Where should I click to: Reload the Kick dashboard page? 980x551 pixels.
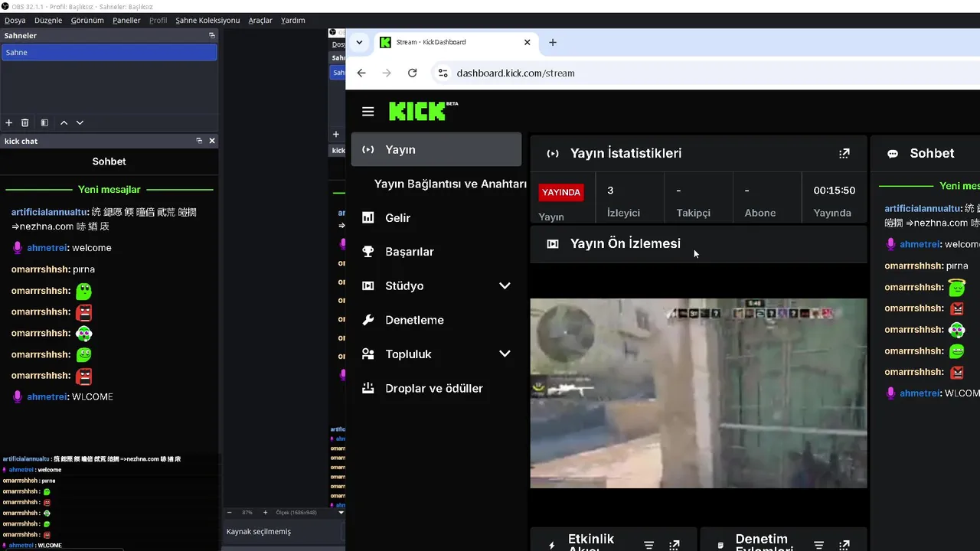[x=412, y=73]
